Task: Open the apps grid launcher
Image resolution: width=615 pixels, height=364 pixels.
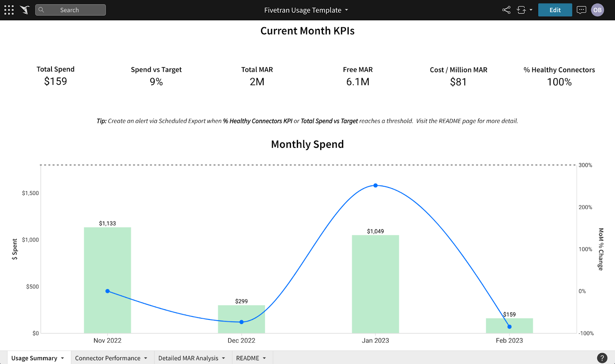Action: pyautogui.click(x=8, y=10)
